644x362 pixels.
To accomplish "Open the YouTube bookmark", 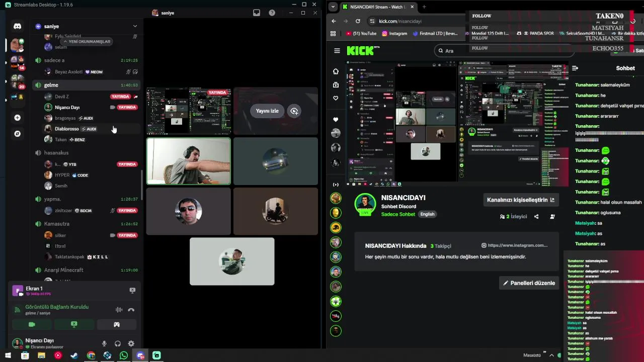I will tap(361, 34).
